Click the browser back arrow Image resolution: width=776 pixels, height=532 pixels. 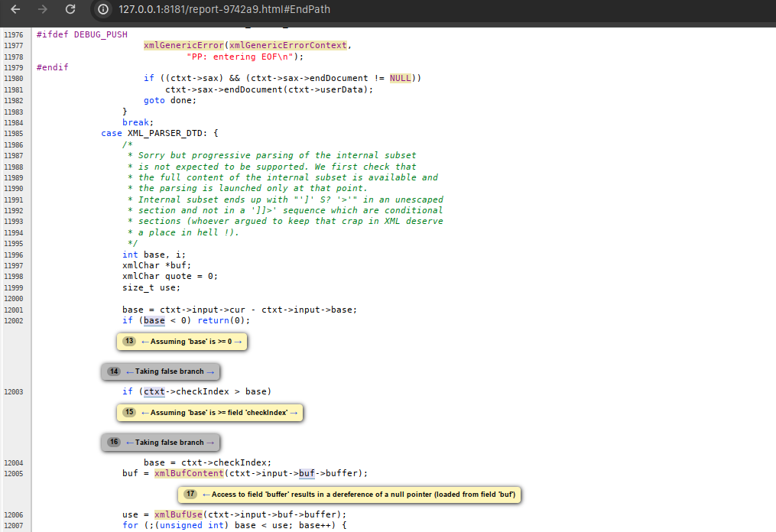[x=17, y=10]
